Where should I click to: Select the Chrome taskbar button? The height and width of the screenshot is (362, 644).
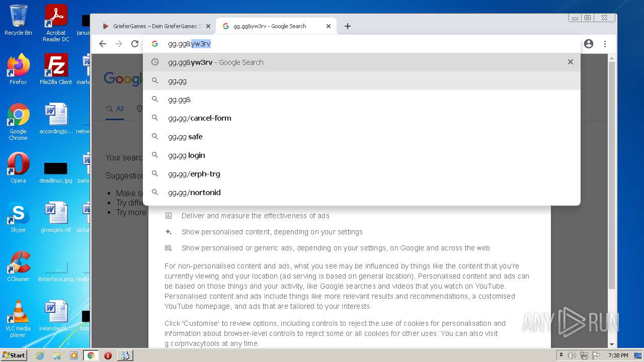91,355
